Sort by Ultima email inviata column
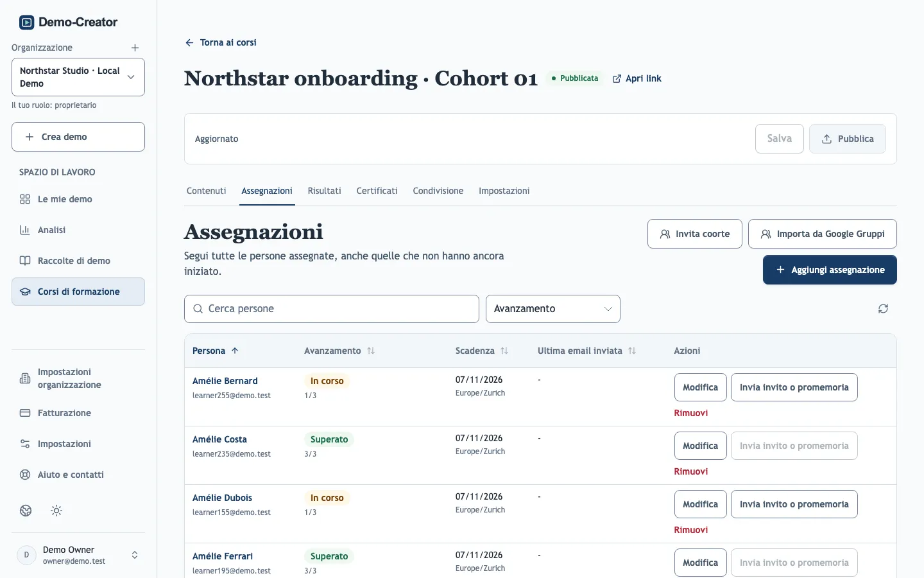This screenshot has width=924, height=578. 586,351
